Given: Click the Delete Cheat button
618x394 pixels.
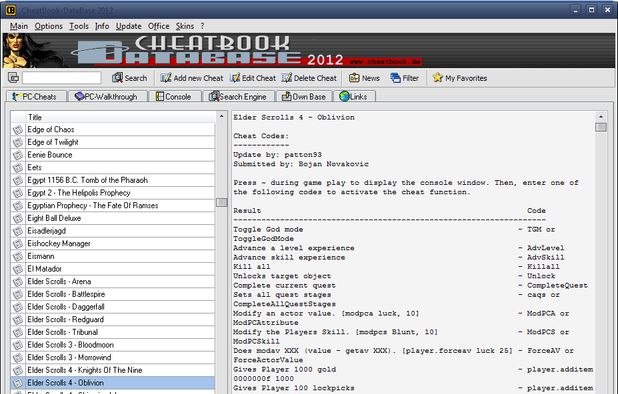Looking at the screenshot, I should point(309,78).
